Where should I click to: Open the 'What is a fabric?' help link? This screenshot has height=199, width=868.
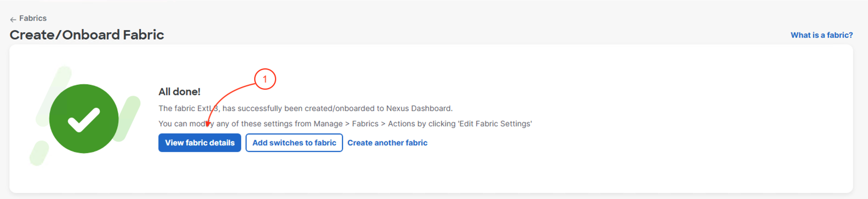(x=821, y=35)
